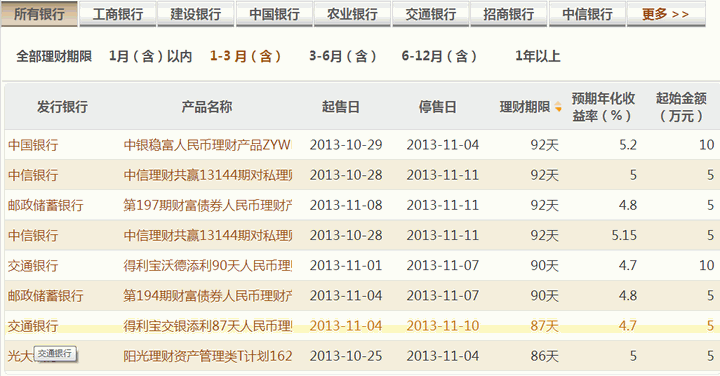Image resolution: width=720 pixels, height=376 pixels.
Task: Filter term to 1月(含)以内
Action: click(x=150, y=56)
